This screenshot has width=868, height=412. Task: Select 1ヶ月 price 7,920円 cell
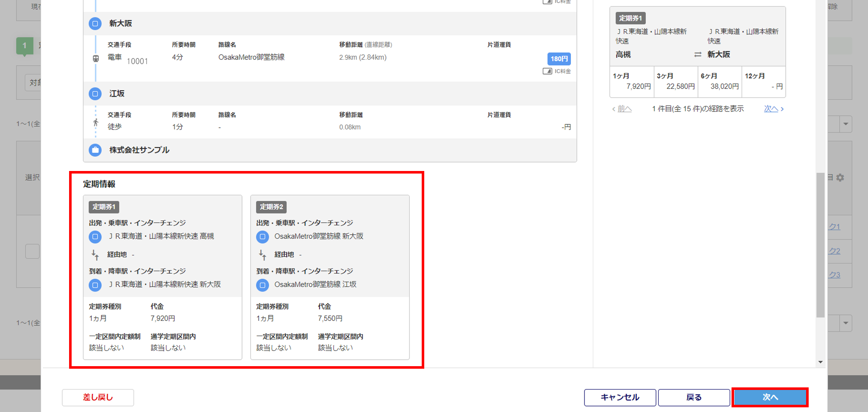(632, 81)
